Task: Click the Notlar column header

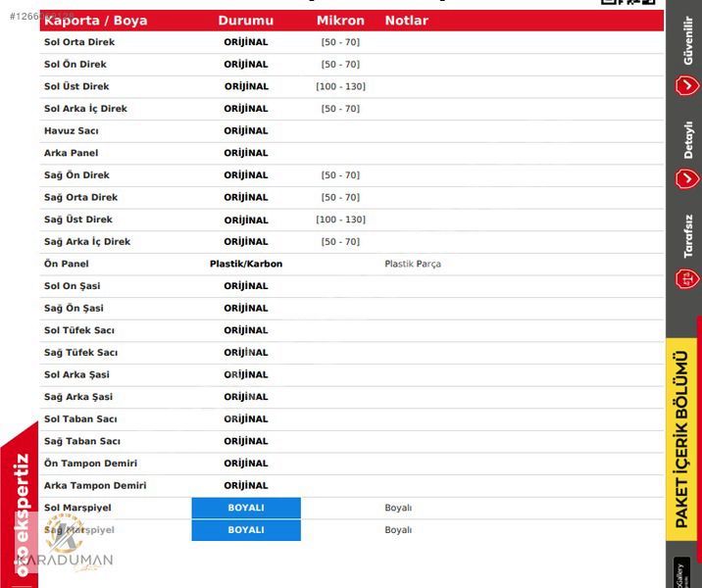Action: [406, 21]
